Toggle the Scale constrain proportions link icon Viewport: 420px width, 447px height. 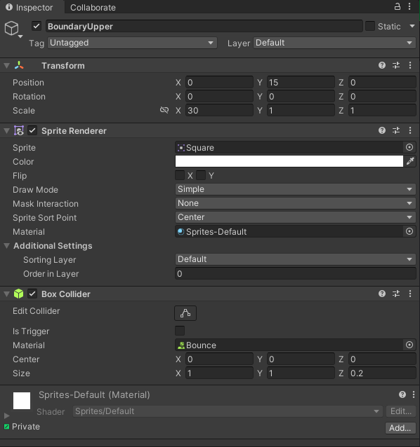pos(164,110)
